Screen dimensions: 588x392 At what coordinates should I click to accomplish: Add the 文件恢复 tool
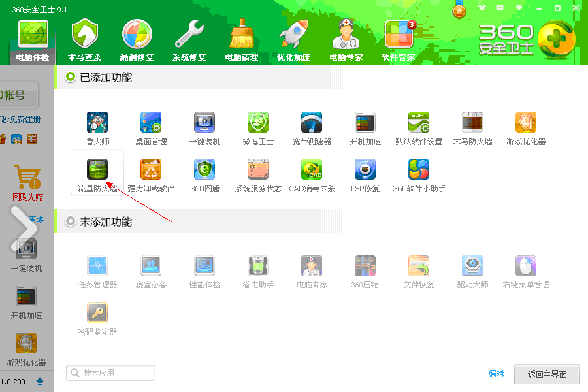(x=419, y=272)
